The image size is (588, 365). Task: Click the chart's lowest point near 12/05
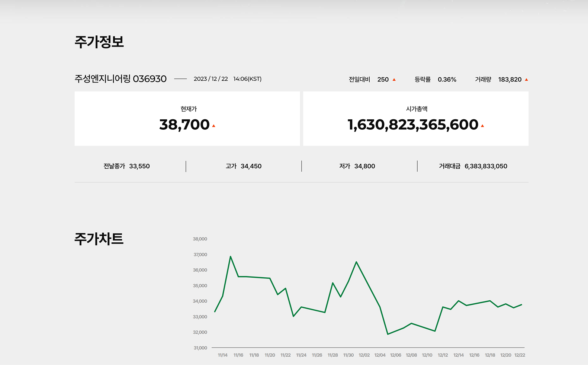(388, 334)
